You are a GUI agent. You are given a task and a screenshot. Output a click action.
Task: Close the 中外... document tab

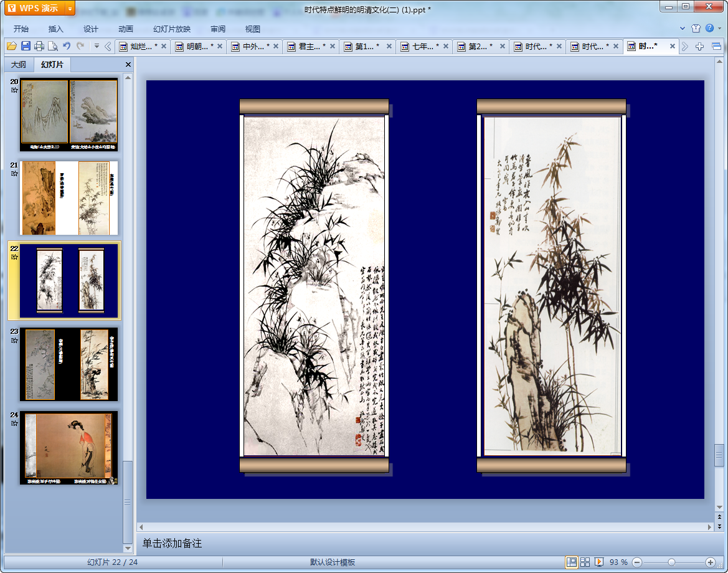coord(276,47)
